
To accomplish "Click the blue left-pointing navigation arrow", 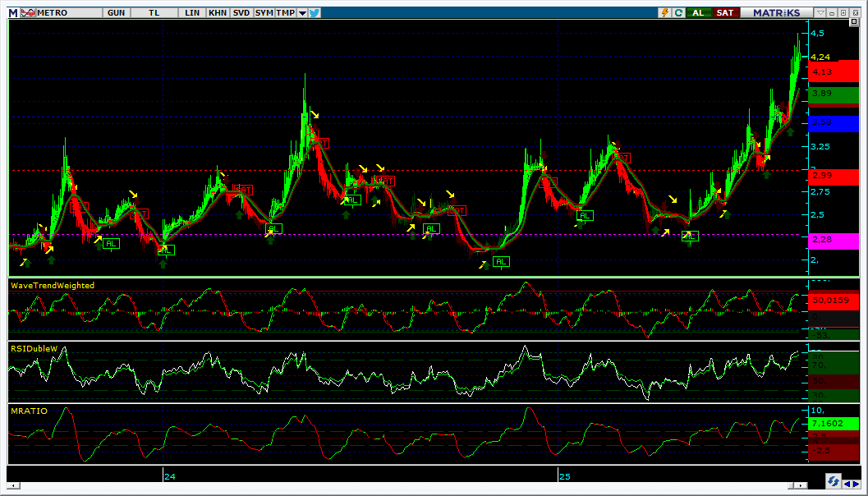I will [x=847, y=485].
